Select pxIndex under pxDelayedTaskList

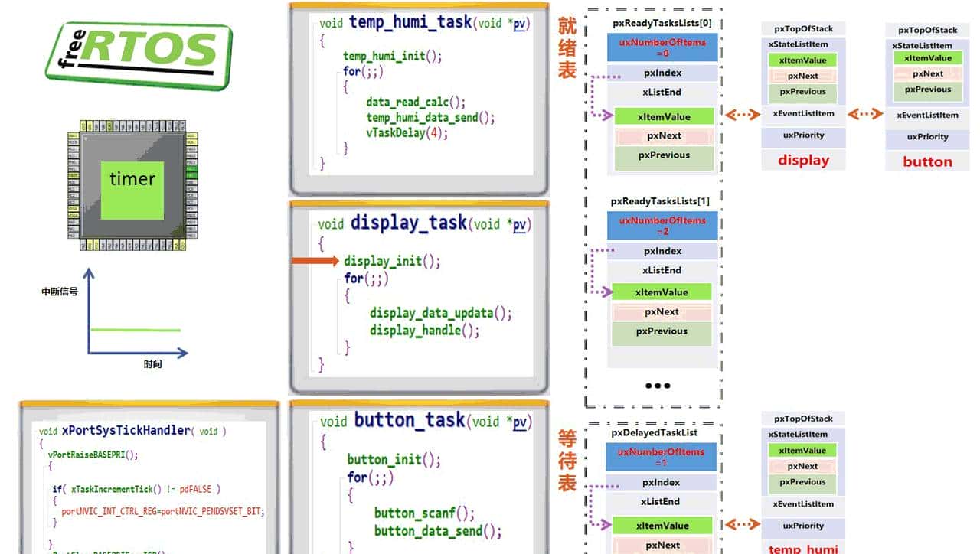(x=662, y=483)
